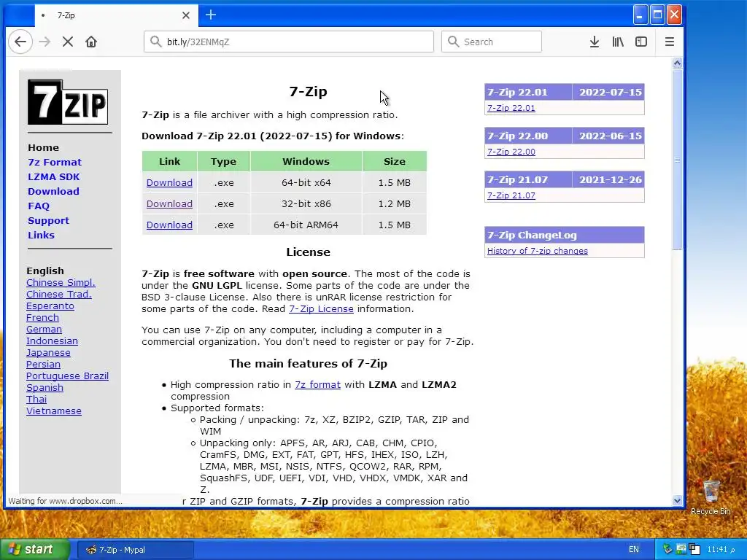Click the magnifier icon in the address bar
This screenshot has width=747, height=560.
point(156,42)
